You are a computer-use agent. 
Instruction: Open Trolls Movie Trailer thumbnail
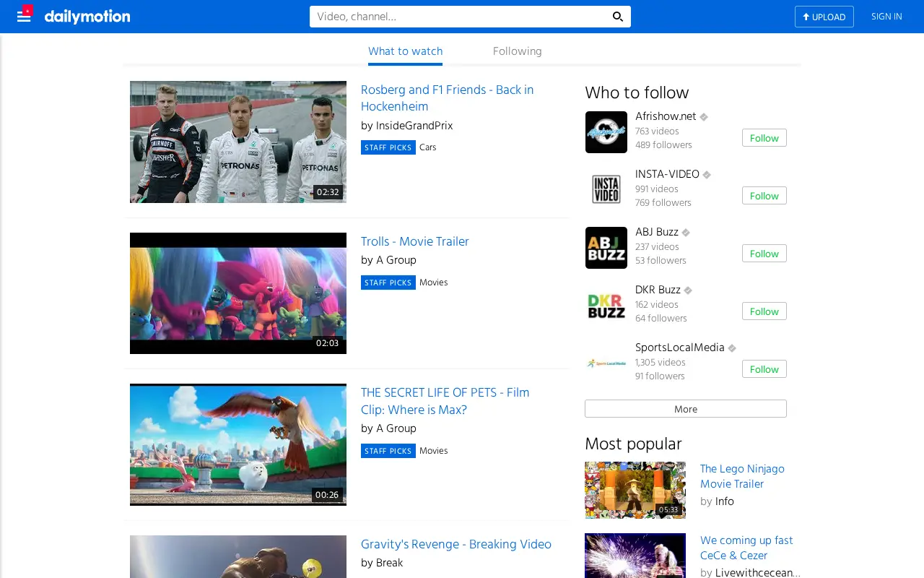tap(238, 293)
